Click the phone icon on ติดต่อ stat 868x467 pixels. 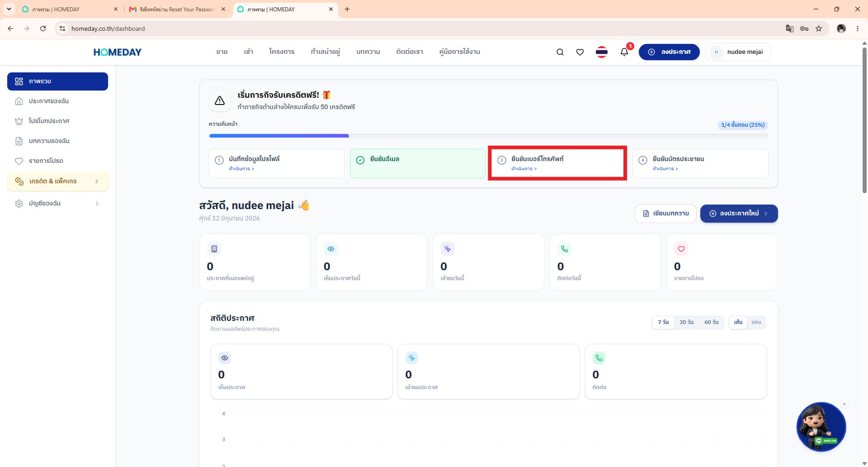pos(599,358)
